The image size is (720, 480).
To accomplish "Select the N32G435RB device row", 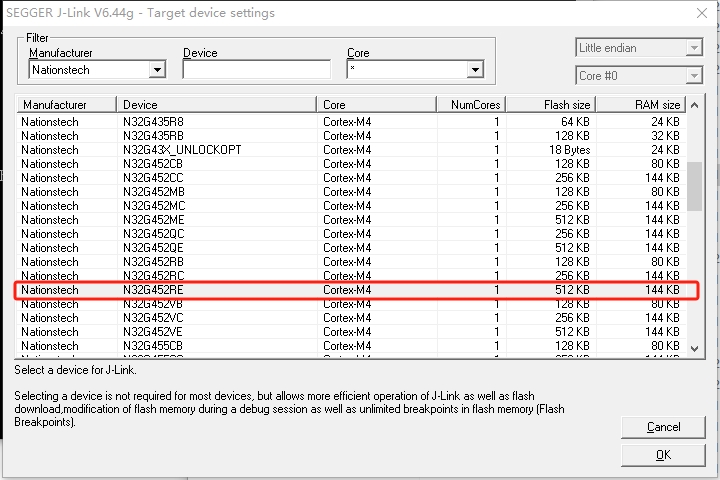I will pos(352,136).
